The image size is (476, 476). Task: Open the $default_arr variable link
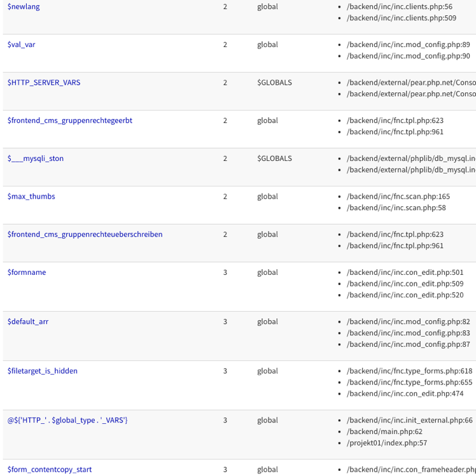(x=28, y=321)
